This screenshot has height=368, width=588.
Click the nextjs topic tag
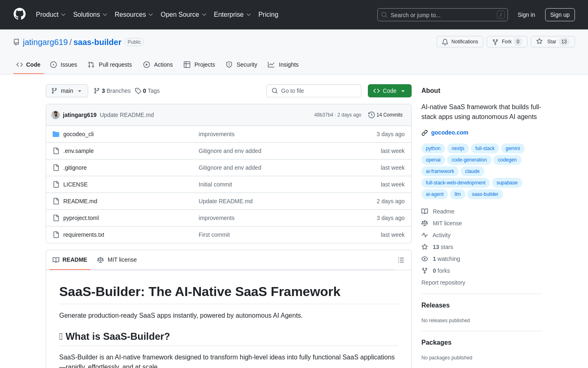pos(458,148)
